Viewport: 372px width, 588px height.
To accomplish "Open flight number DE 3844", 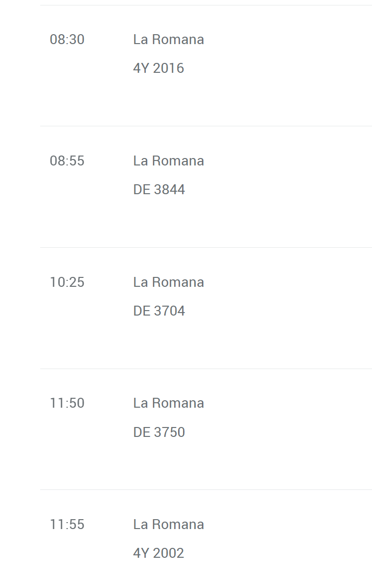I will 159,190.
